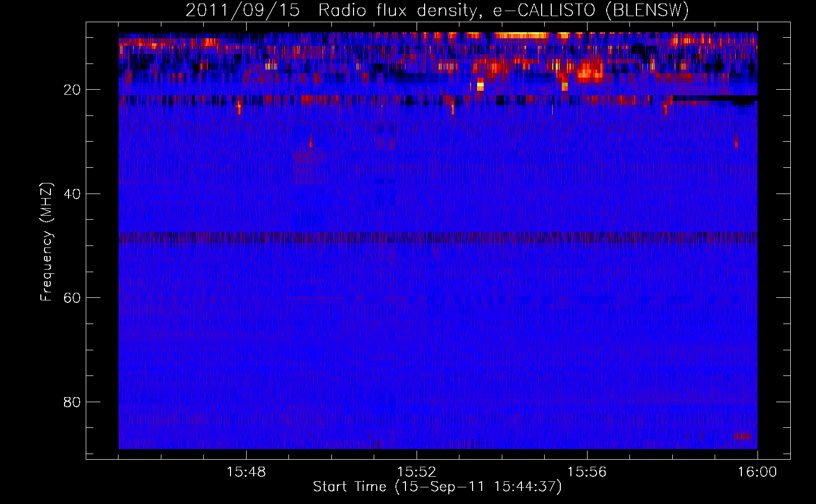Click the 15:52 time tick label
The width and height of the screenshot is (816, 504).
point(417,472)
